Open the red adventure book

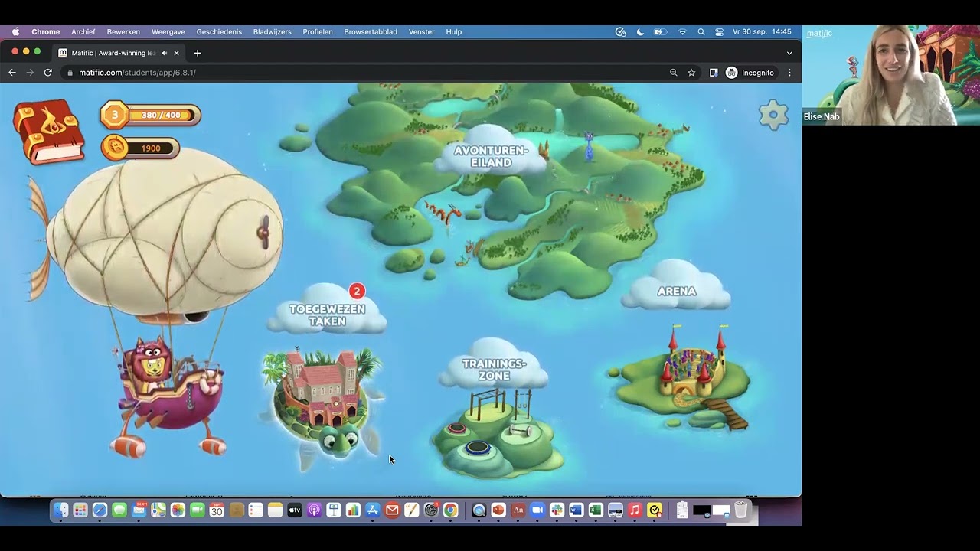(x=49, y=131)
